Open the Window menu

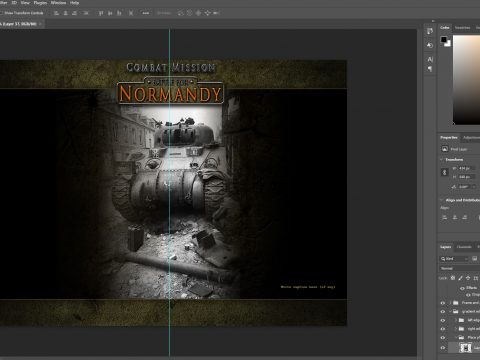coord(58,3)
